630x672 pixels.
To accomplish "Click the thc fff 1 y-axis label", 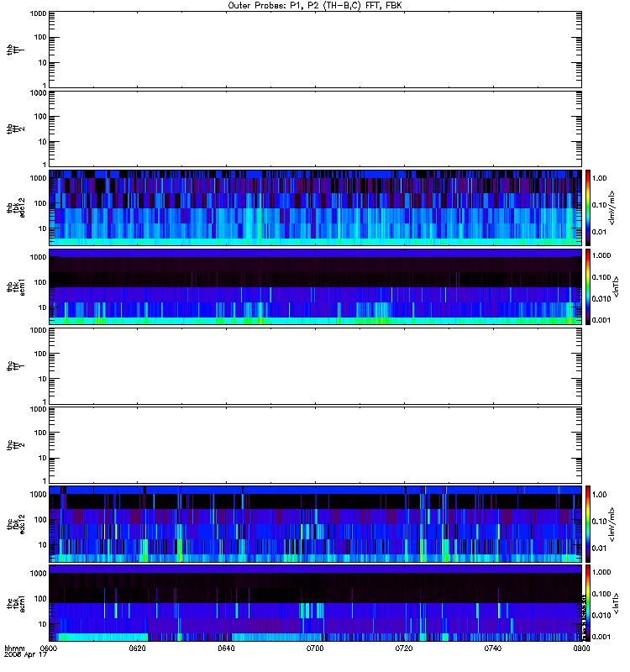I will [16, 366].
